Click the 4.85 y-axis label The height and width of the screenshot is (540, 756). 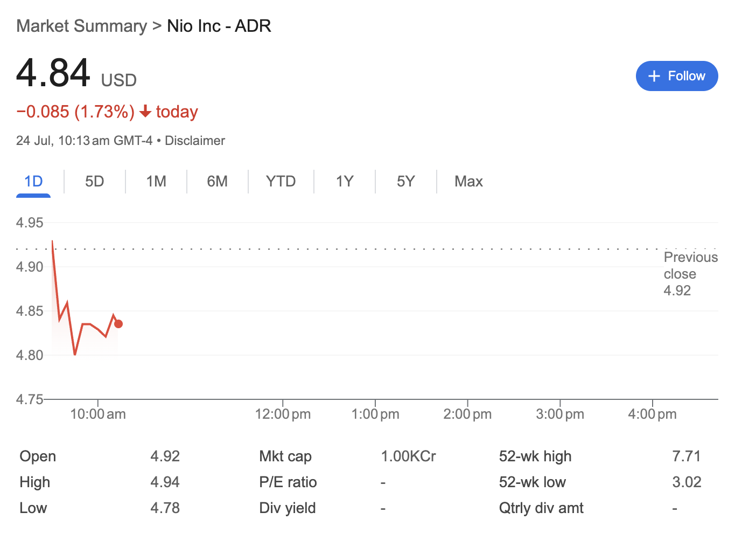pyautogui.click(x=30, y=311)
